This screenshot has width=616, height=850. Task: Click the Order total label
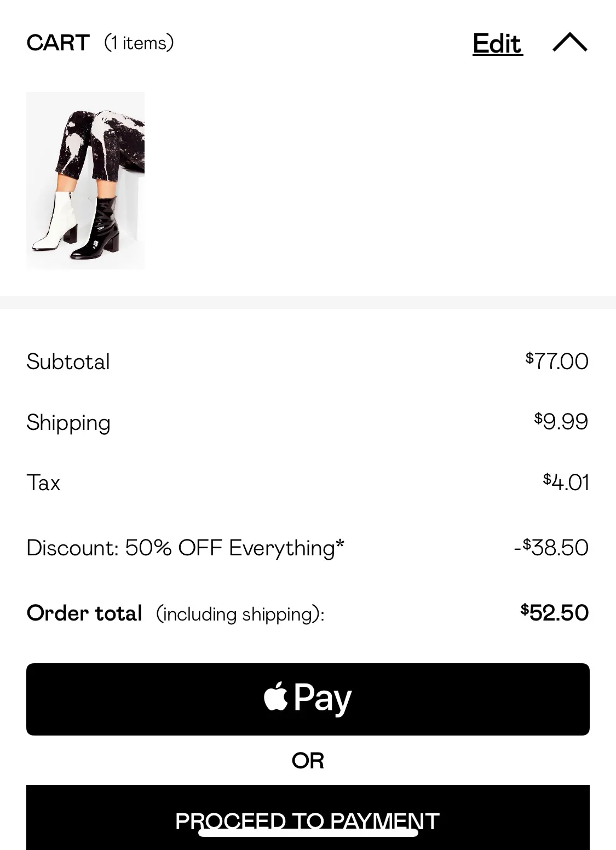click(x=84, y=613)
